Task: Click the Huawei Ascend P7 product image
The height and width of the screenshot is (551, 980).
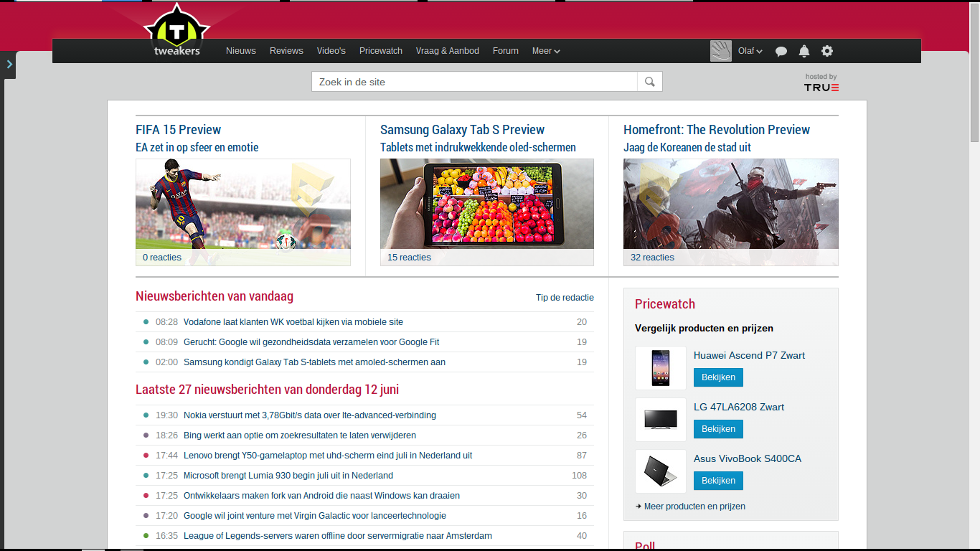Action: [x=661, y=368]
